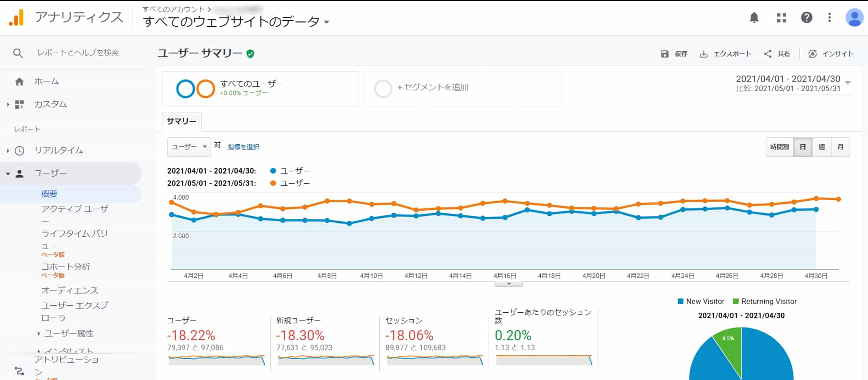This screenshot has width=868, height=380.
Task: Select the 日 daily view
Action: coord(803,147)
